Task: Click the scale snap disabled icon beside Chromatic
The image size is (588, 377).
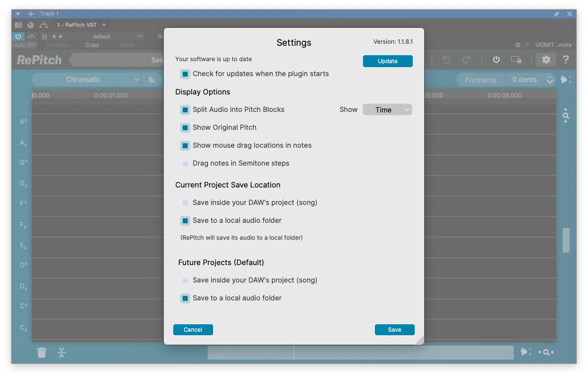Action: click(x=152, y=80)
